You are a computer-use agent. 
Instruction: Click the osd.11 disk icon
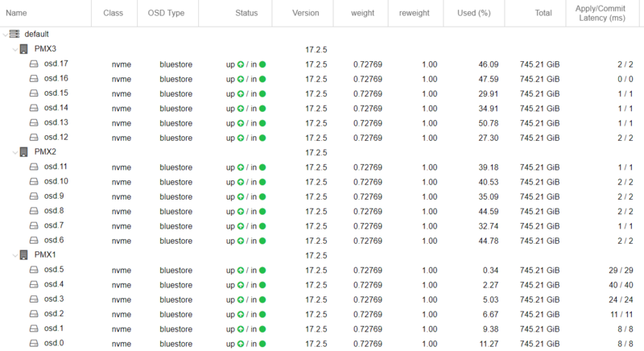(34, 167)
